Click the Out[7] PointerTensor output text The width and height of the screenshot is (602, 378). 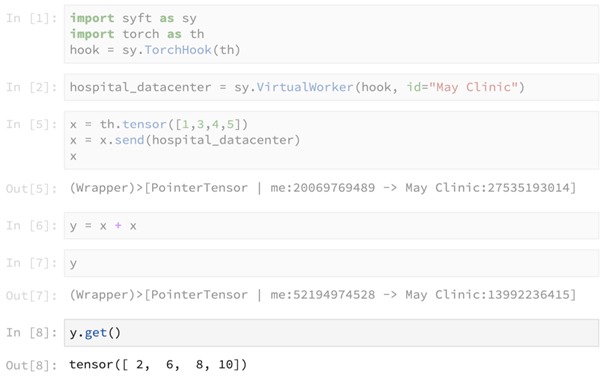(x=323, y=295)
